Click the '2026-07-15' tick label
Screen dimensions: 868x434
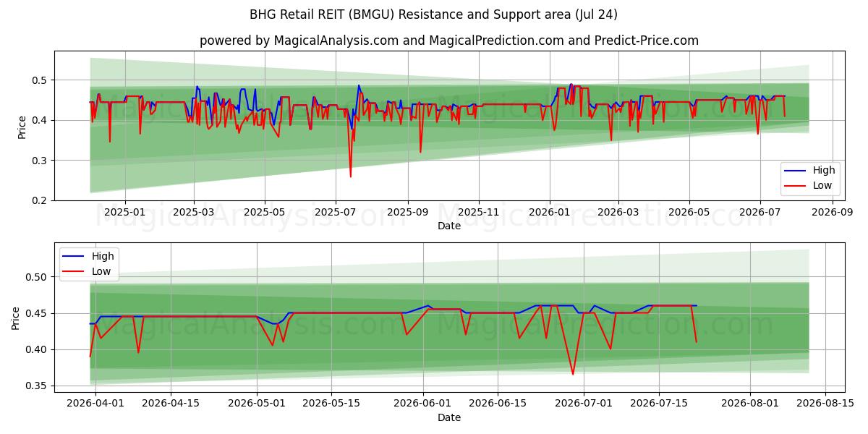tap(659, 404)
